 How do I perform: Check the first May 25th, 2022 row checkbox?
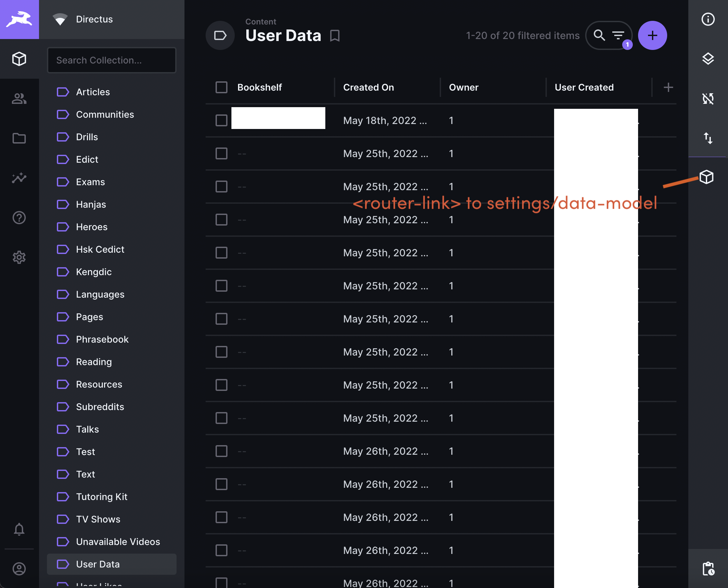(x=222, y=153)
